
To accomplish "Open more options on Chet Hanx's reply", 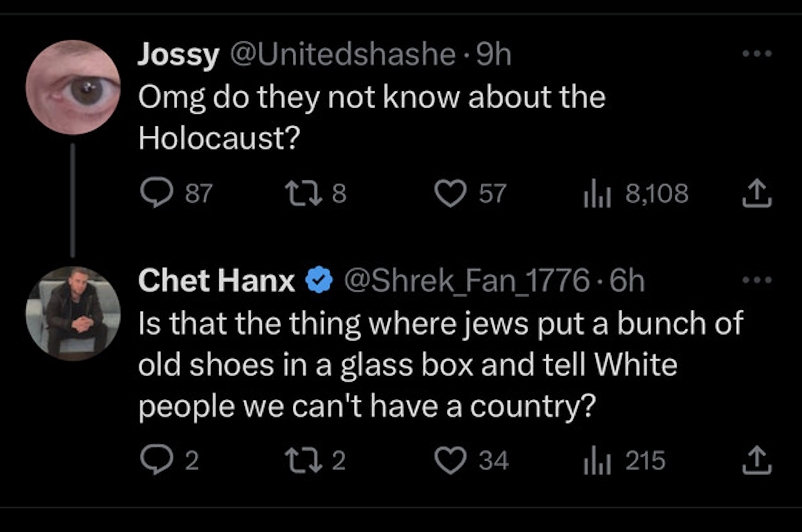I will tap(757, 280).
